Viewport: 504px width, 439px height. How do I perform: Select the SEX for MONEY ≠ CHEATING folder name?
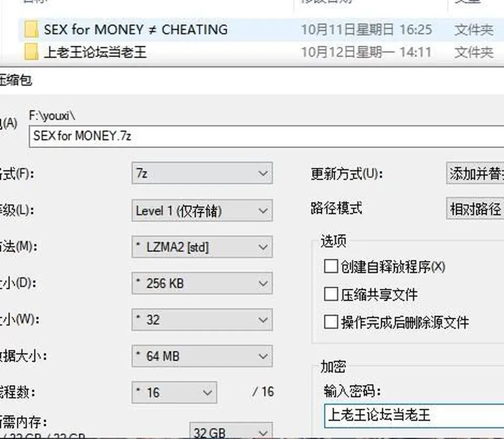[x=135, y=29]
